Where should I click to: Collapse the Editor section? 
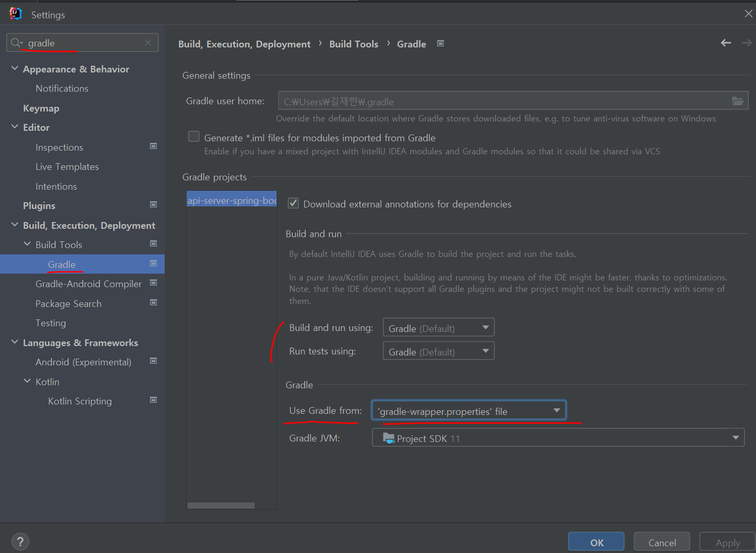coord(15,127)
